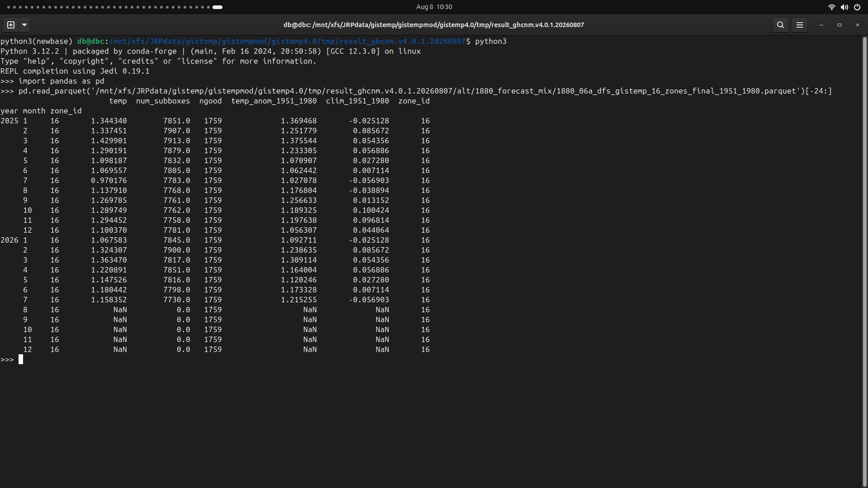Select the 'clim_1951_1980' column header
Screen dimensions: 868x488
click(x=358, y=101)
